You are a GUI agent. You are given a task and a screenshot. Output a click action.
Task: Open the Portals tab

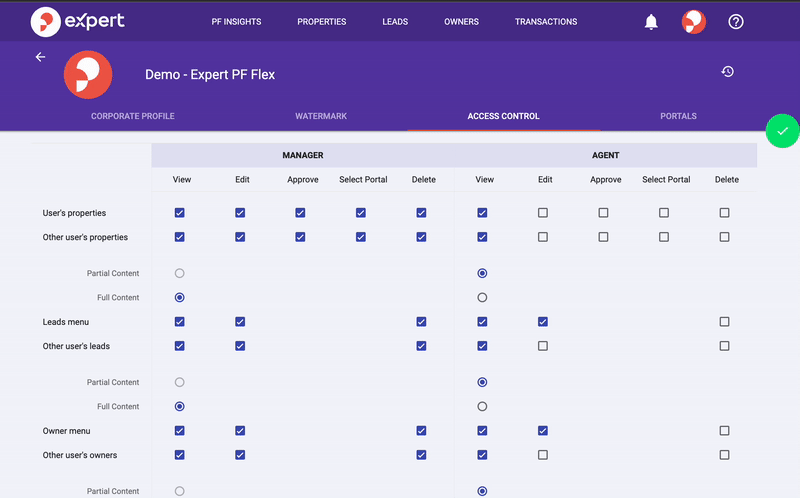678,116
